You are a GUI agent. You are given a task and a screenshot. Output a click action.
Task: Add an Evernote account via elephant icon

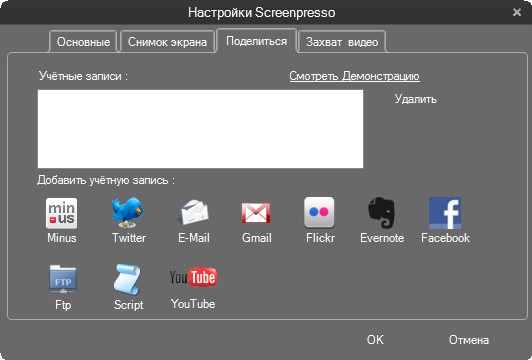[x=382, y=212]
